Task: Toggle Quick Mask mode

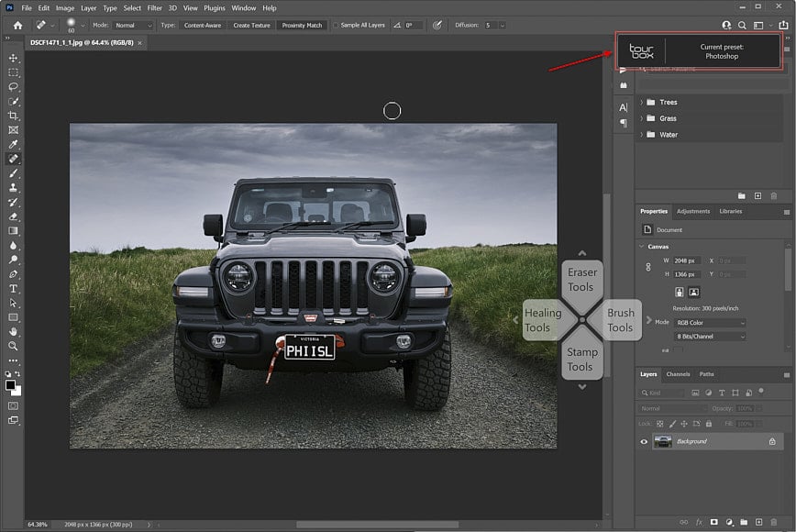Action: 13,406
